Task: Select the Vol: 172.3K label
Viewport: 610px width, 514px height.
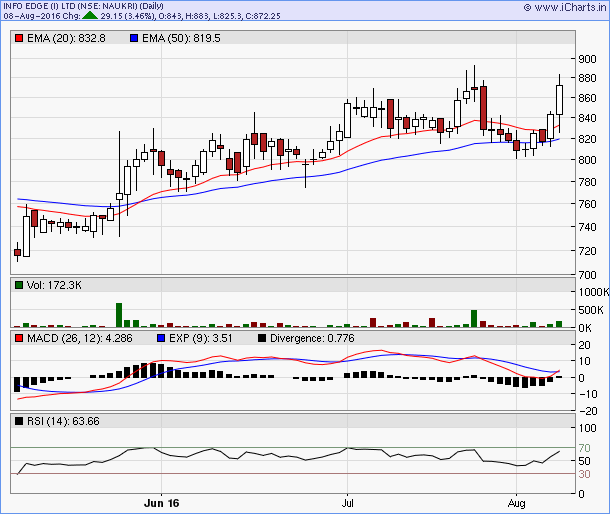Action: [54, 285]
